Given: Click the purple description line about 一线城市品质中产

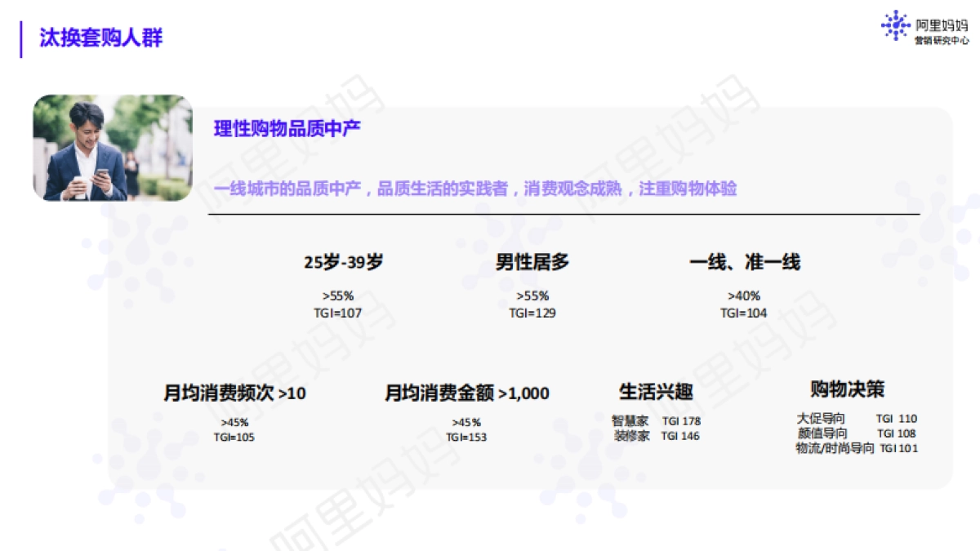Looking at the screenshot, I should [476, 189].
